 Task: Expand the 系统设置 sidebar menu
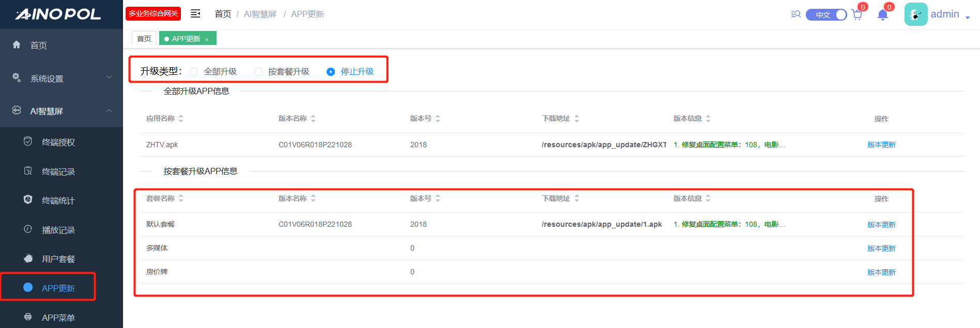click(62, 79)
